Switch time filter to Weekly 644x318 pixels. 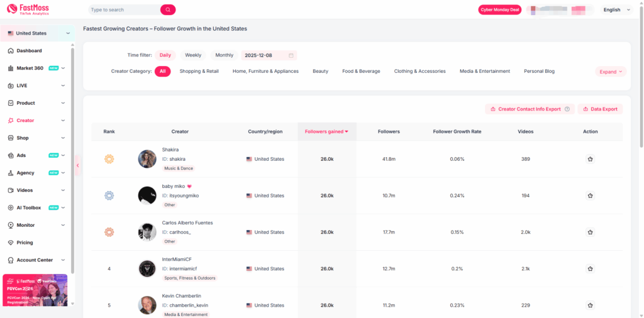pyautogui.click(x=193, y=55)
